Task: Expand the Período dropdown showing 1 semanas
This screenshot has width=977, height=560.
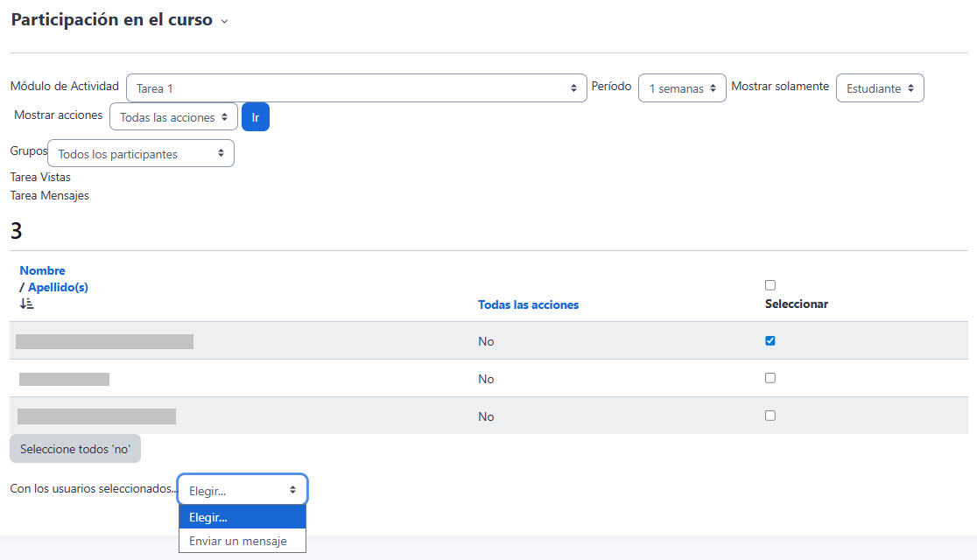Action: pyautogui.click(x=682, y=88)
